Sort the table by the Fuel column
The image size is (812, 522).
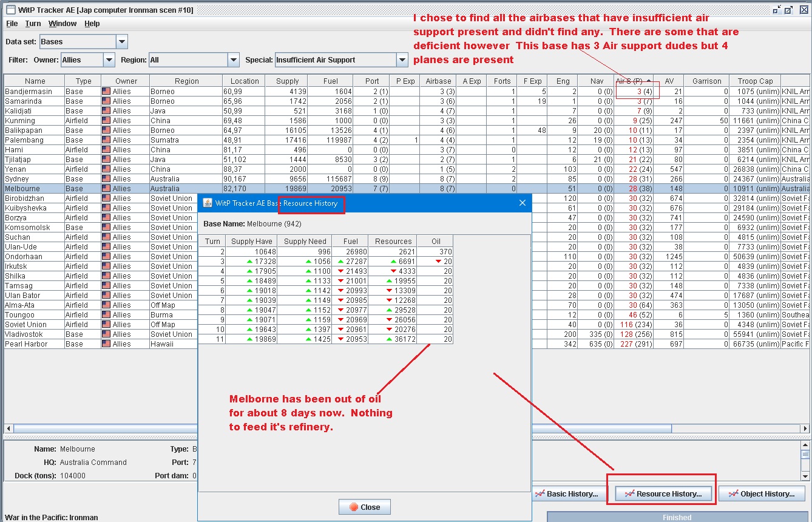pos(330,81)
